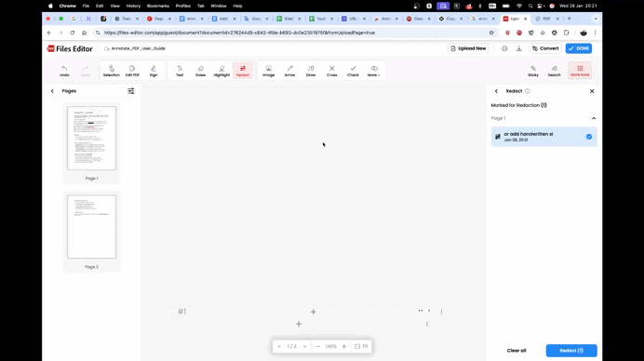Click the Annotate_PDF_User_Guide file name

point(138,48)
